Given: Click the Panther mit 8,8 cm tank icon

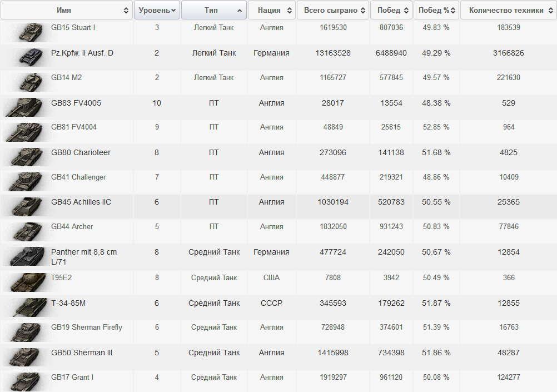Looking at the screenshot, I should 25,256.
